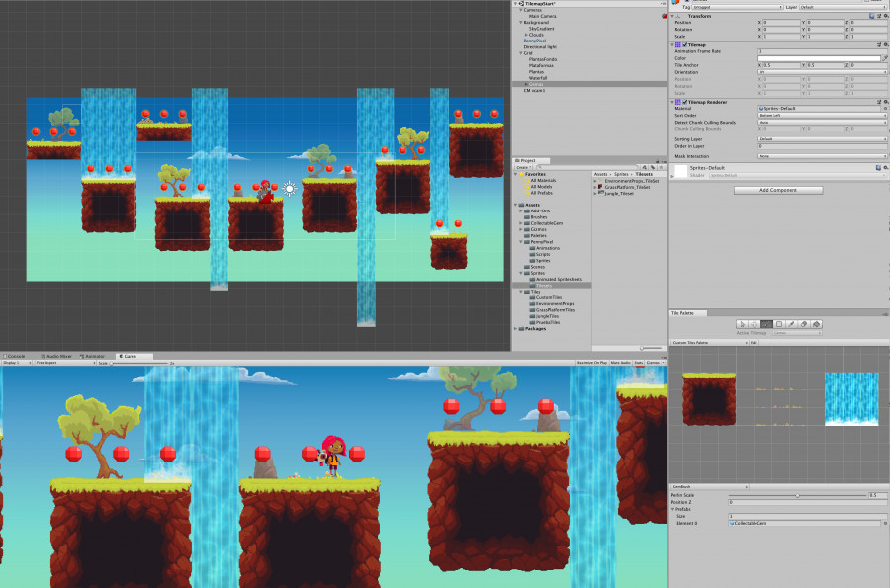Select the Tile Palette move tool
Viewport: 890px width, 588px height.
coord(754,324)
